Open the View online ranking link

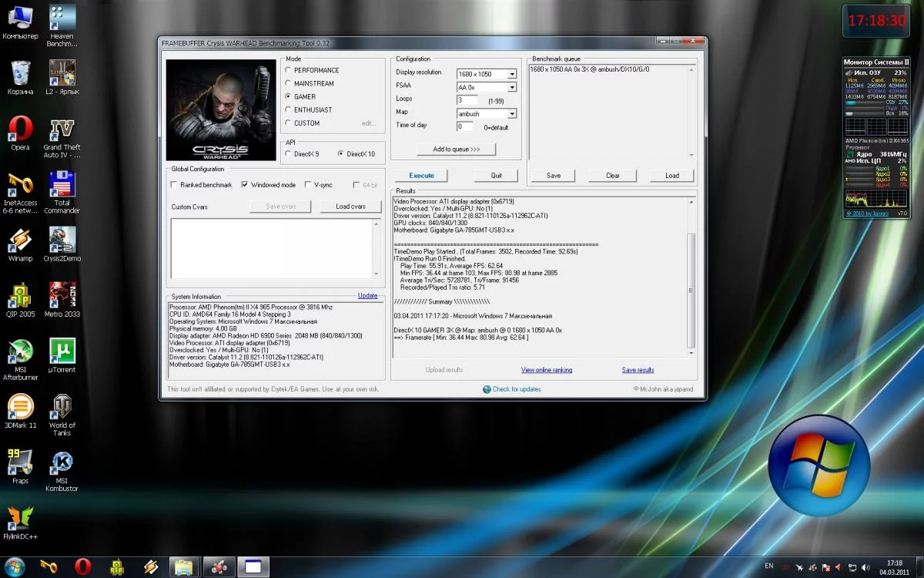coord(546,370)
